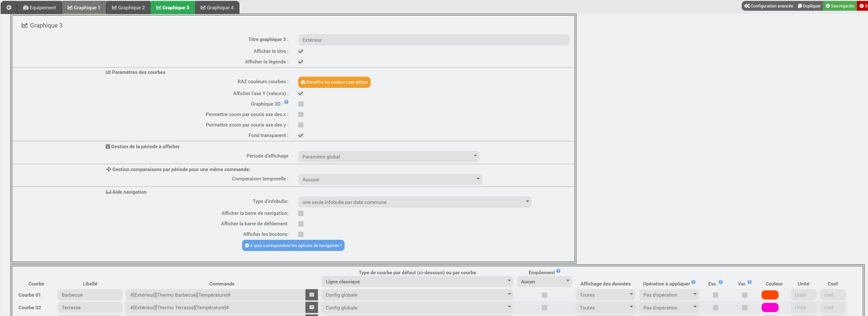Uncheck Afficher la légende
This screenshot has height=316, width=868.
point(301,62)
